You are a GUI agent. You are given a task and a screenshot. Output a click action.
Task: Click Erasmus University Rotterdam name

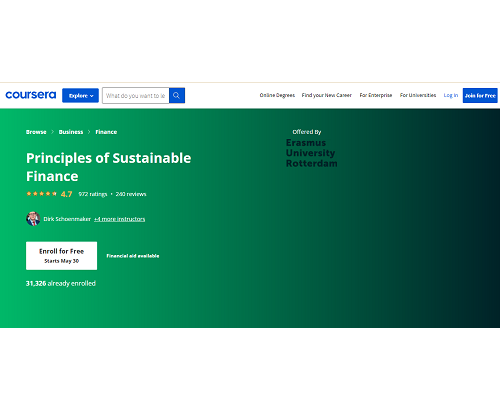(312, 153)
